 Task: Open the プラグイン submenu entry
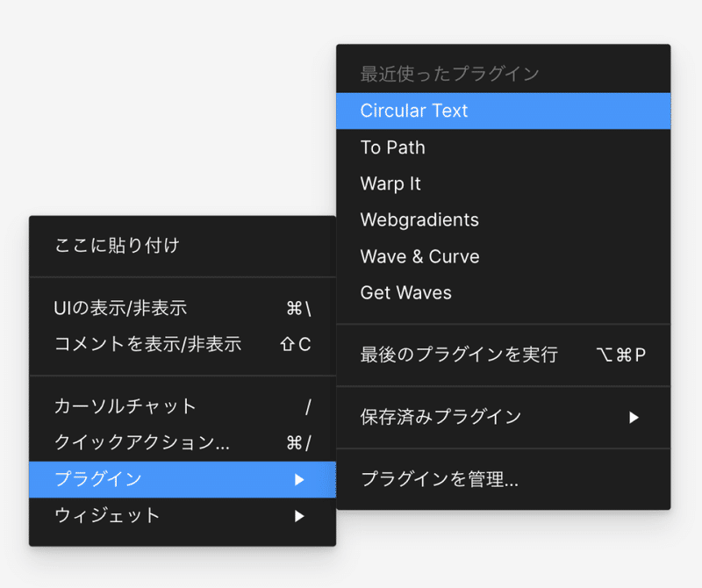183,480
